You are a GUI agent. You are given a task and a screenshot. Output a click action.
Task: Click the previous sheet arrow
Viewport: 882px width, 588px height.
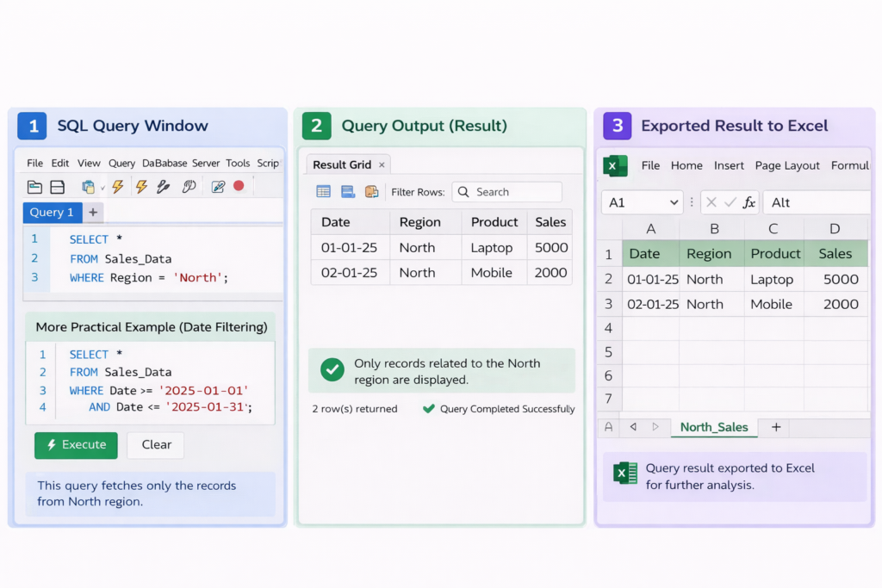633,427
